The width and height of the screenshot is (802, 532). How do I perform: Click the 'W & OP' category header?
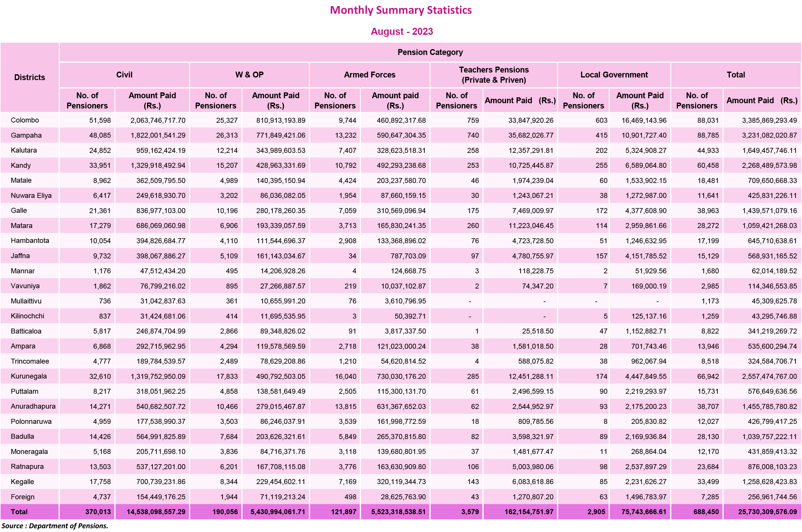click(249, 75)
